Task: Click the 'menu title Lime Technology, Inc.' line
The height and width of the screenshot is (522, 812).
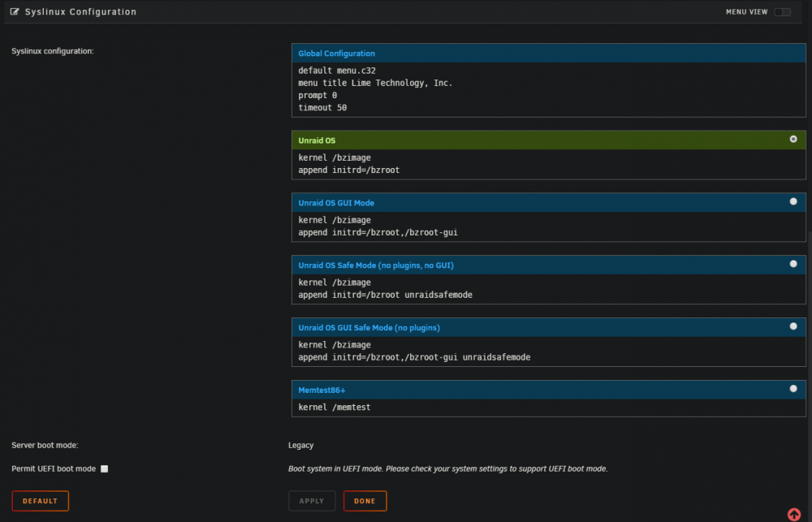Action: click(x=375, y=83)
